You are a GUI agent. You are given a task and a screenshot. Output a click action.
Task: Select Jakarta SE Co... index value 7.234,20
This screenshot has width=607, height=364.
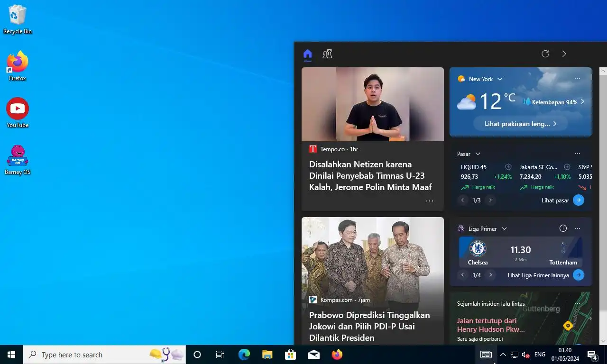pyautogui.click(x=531, y=177)
